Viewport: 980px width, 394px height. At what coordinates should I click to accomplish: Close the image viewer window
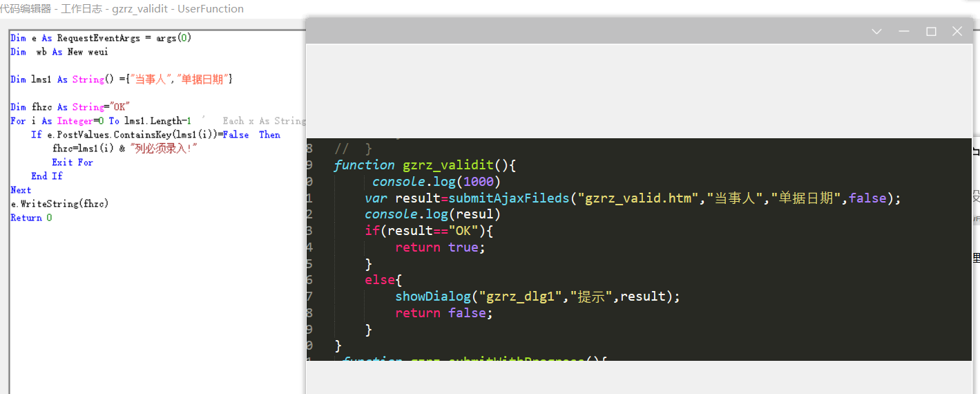pyautogui.click(x=957, y=32)
